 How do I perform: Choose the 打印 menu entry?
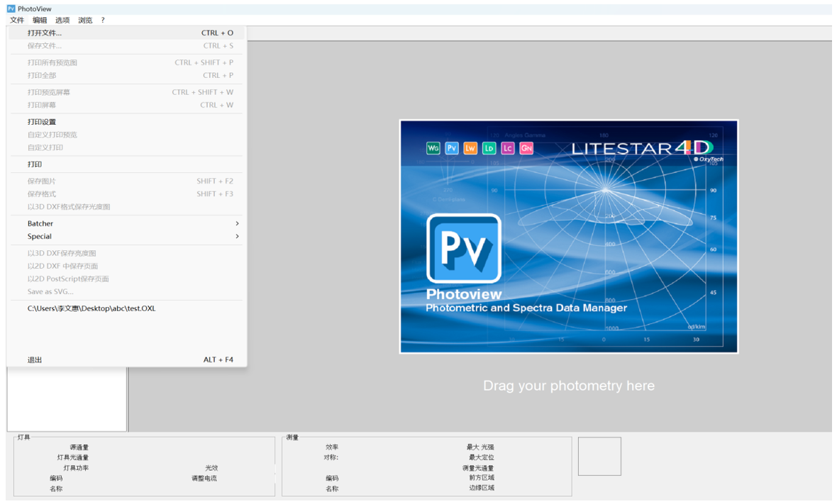click(35, 164)
